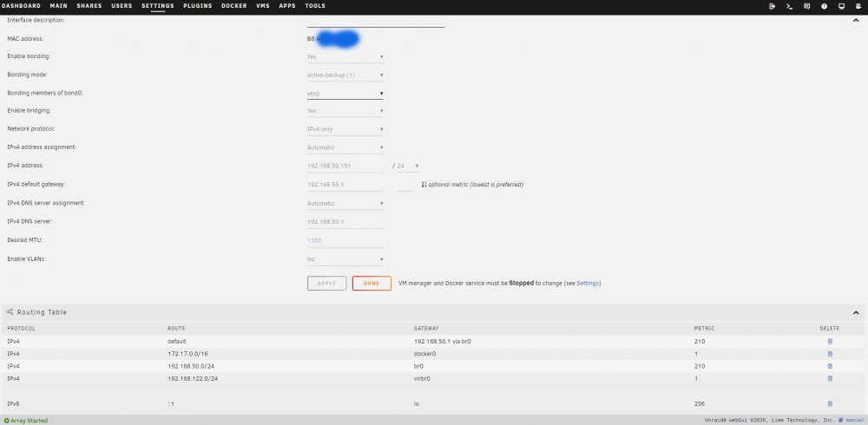Screen dimensions: 868x425
Task: Click the 'default' route cell
Action: (x=177, y=342)
